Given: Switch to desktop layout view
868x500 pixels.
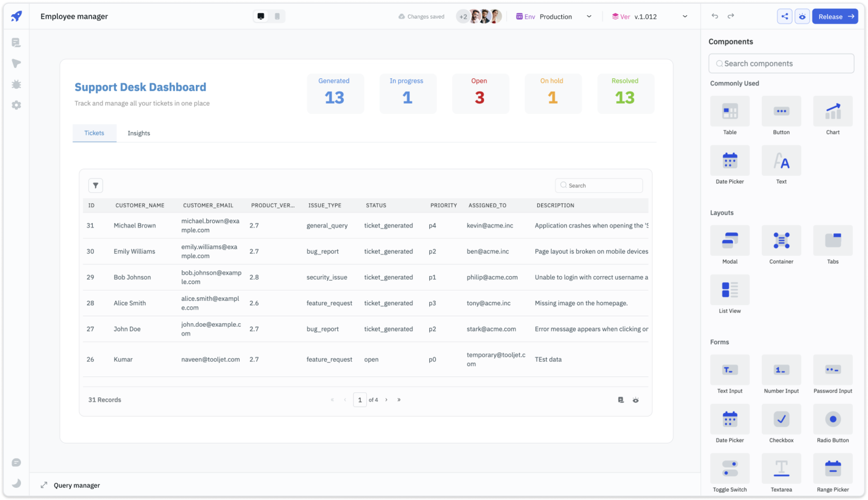Looking at the screenshot, I should [261, 16].
